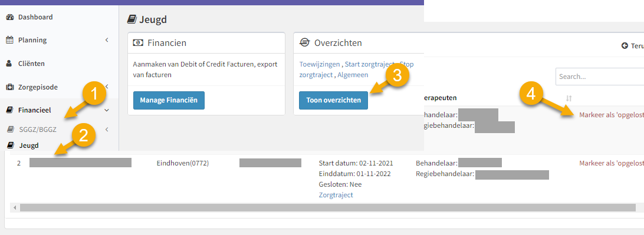Click the Toon overzichten button
This screenshot has width=644, height=235.
(x=334, y=101)
